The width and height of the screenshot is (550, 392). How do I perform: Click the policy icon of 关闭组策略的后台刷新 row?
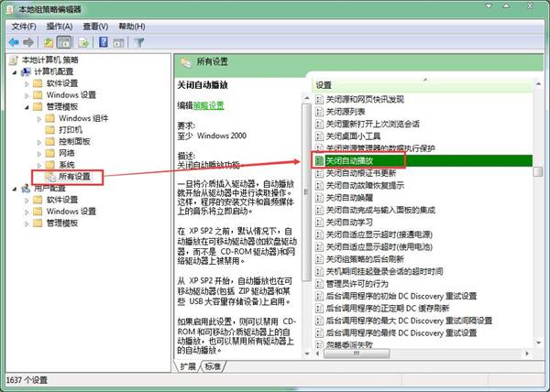(319, 259)
